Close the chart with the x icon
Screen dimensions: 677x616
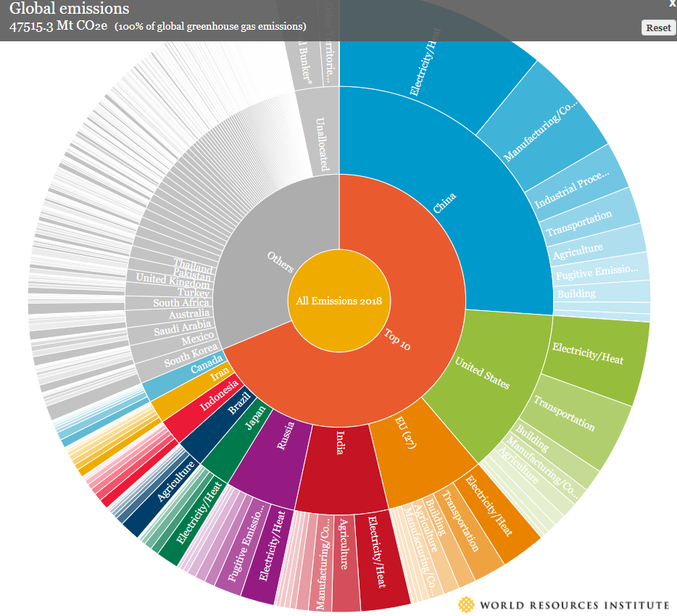pyautogui.click(x=671, y=4)
